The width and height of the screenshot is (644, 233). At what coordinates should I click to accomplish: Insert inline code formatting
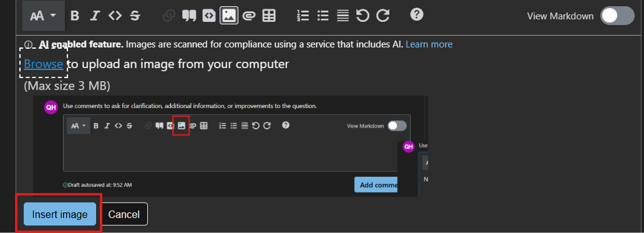[x=115, y=16]
